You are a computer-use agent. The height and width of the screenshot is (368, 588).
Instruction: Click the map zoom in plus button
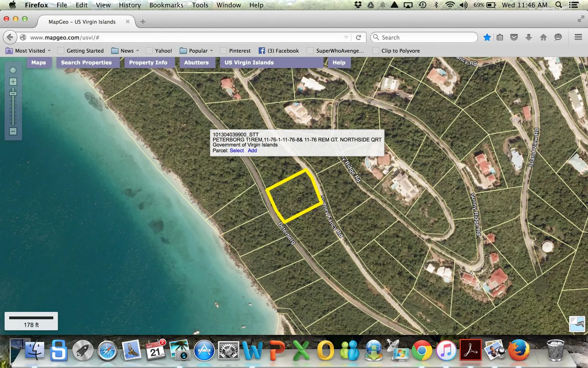pyautogui.click(x=13, y=82)
